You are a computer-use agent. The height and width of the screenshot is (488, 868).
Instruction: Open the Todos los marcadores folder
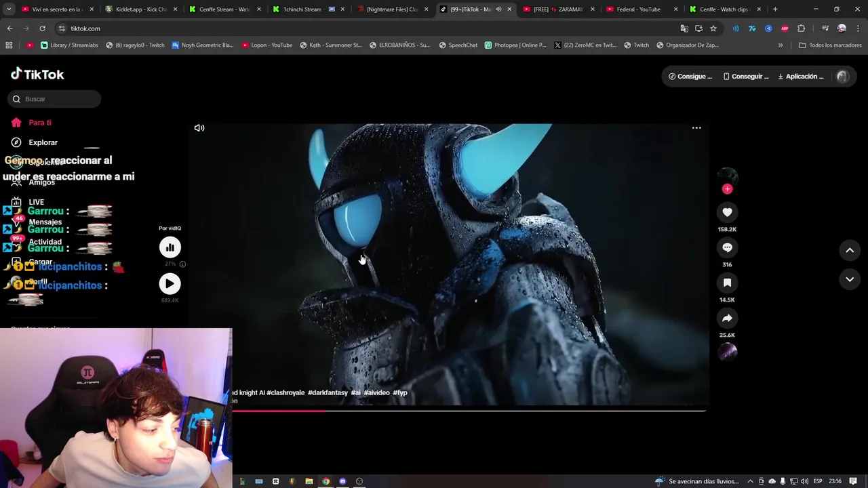coord(830,45)
